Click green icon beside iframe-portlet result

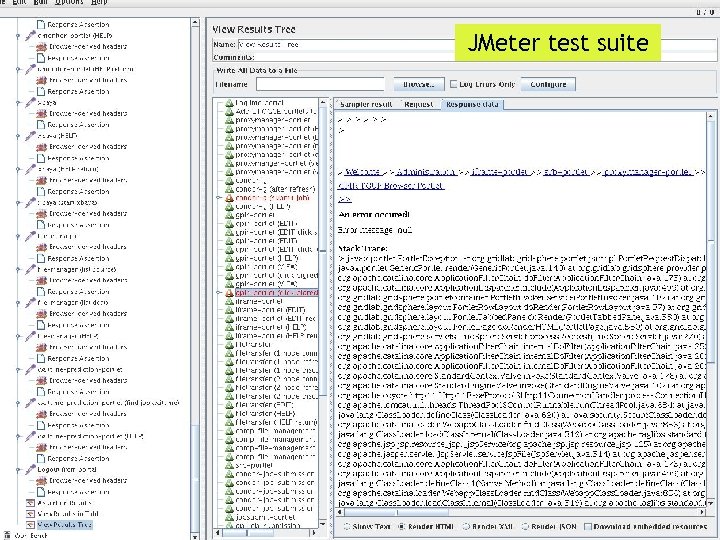tap(230, 301)
